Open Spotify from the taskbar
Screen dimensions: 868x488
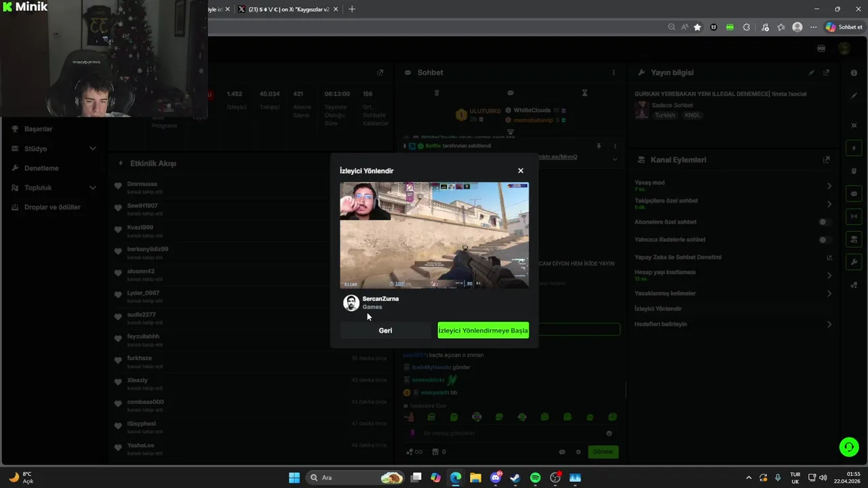click(535, 478)
